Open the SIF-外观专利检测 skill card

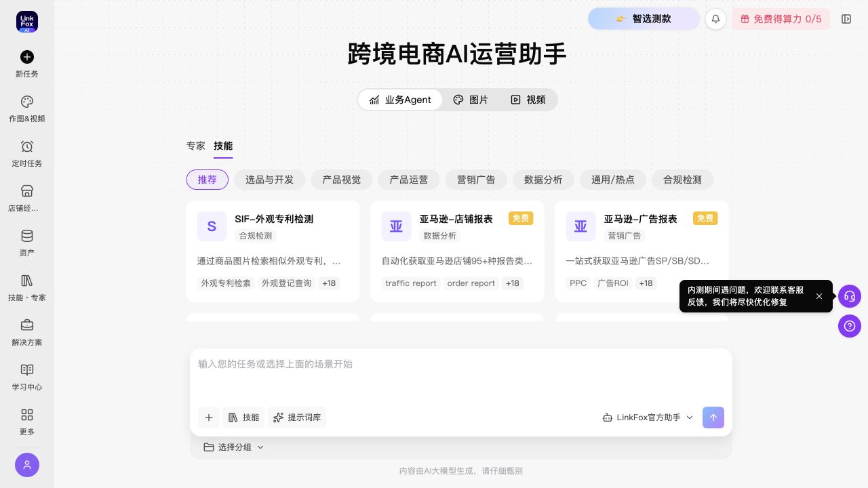pos(273,251)
